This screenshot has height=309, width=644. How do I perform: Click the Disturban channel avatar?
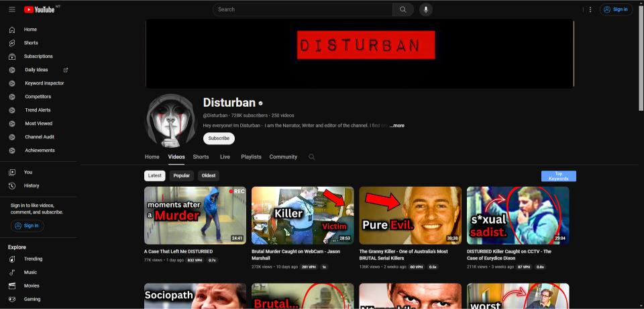(171, 120)
